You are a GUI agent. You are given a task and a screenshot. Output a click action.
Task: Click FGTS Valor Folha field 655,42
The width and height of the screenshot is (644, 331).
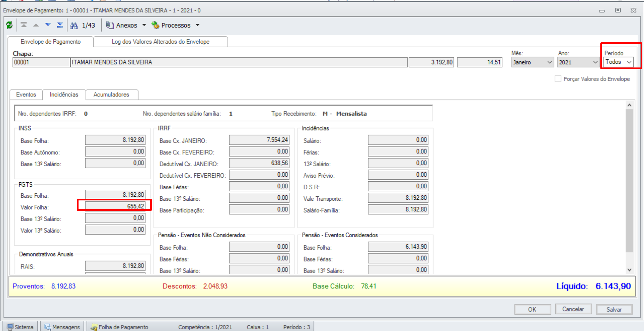point(115,206)
